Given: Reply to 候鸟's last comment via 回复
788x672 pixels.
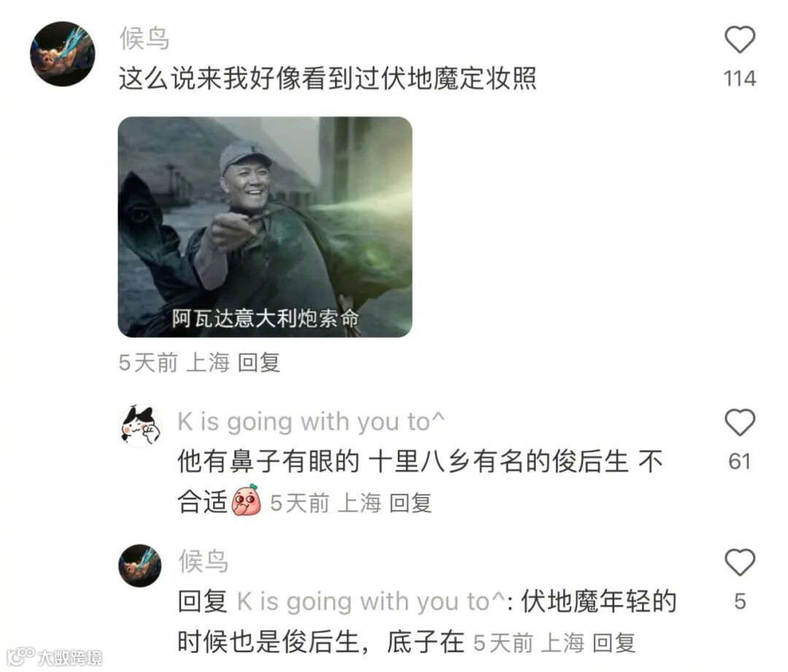Looking at the screenshot, I should click(x=614, y=643).
